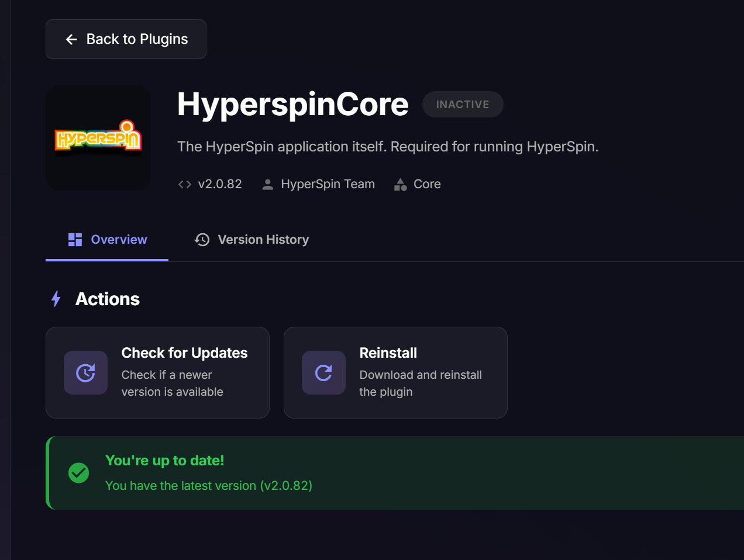Click the lightning bolt Actions icon
744x560 pixels.
[x=56, y=299]
